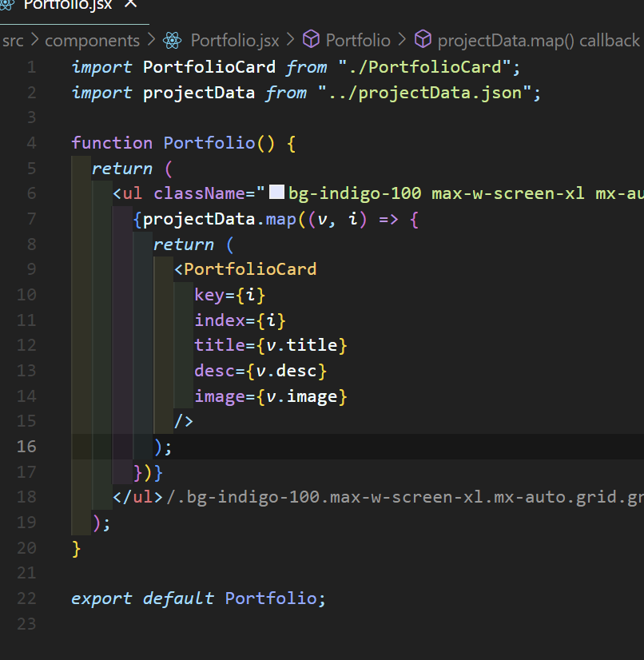Click line number 16 in the gutter

pos(26,447)
